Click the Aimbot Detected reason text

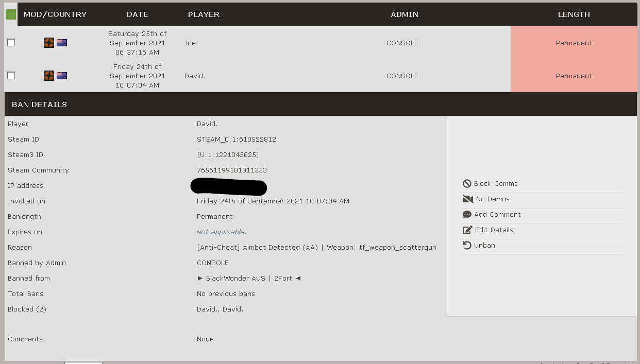tap(316, 247)
